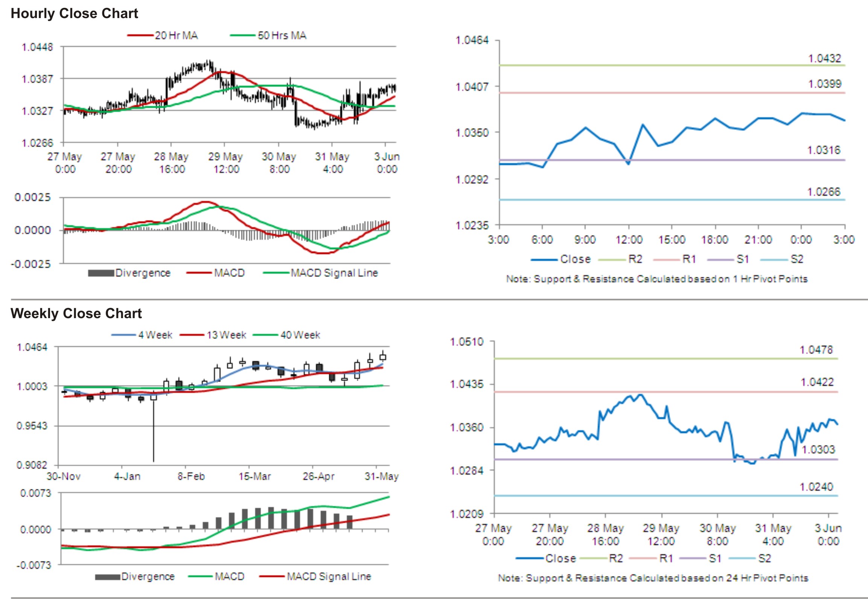Click the green line swatch beside "50 Hrs MA"

[x=243, y=35]
